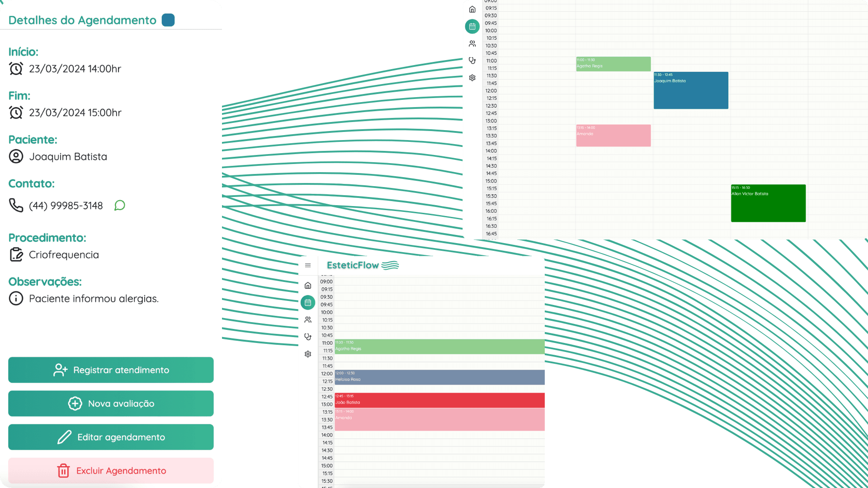
Task: Click the plus-circle icon in Nova avaliação
Action: pyautogui.click(x=75, y=404)
